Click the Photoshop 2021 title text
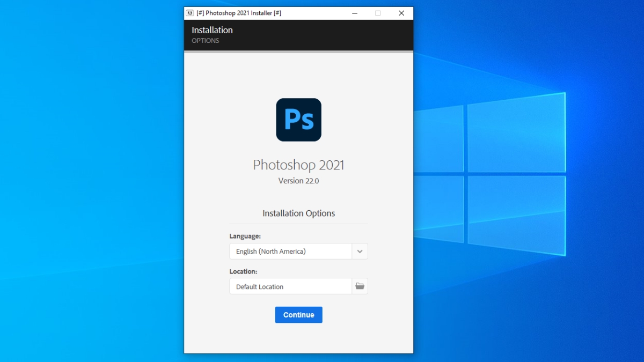 point(298,165)
